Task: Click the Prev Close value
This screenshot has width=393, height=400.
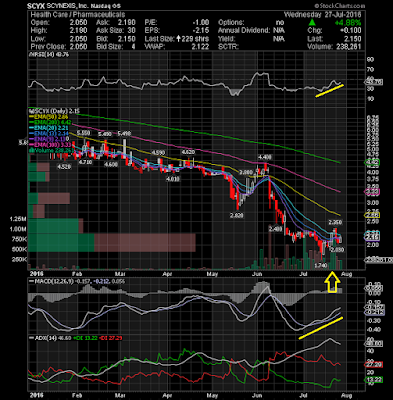Action: pos(78,46)
